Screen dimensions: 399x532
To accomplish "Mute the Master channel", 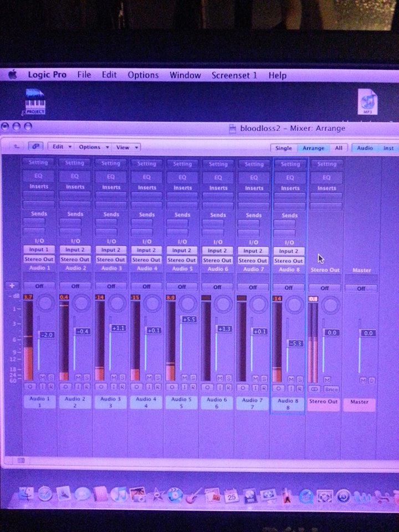I will point(363,380).
